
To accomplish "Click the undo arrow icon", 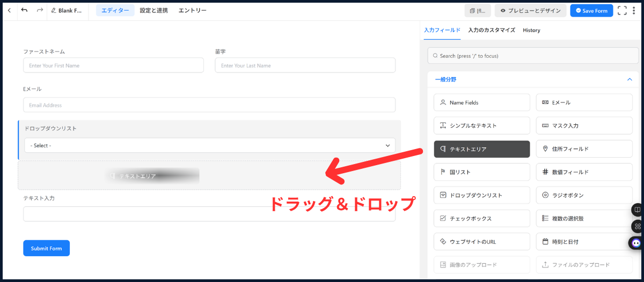I will tap(25, 11).
